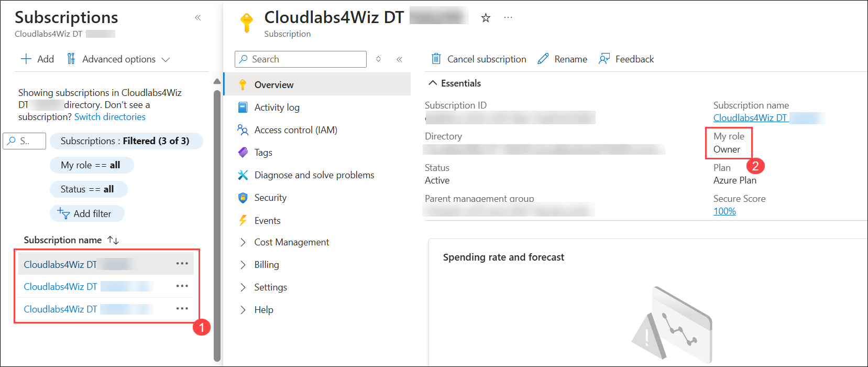Collapse the Subscriptions pane with double chevron
Image resolution: width=868 pixels, height=367 pixels.
coord(197,17)
